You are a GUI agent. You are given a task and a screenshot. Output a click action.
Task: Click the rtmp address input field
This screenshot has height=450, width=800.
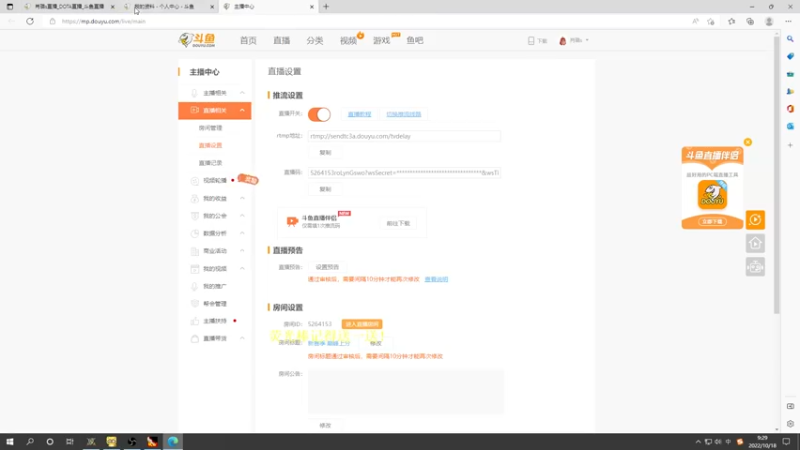[404, 136]
